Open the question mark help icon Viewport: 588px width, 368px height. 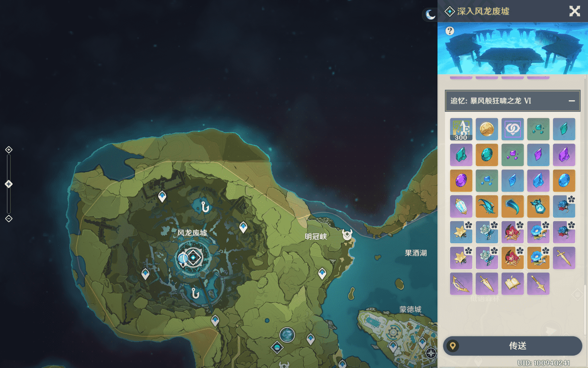[450, 31]
